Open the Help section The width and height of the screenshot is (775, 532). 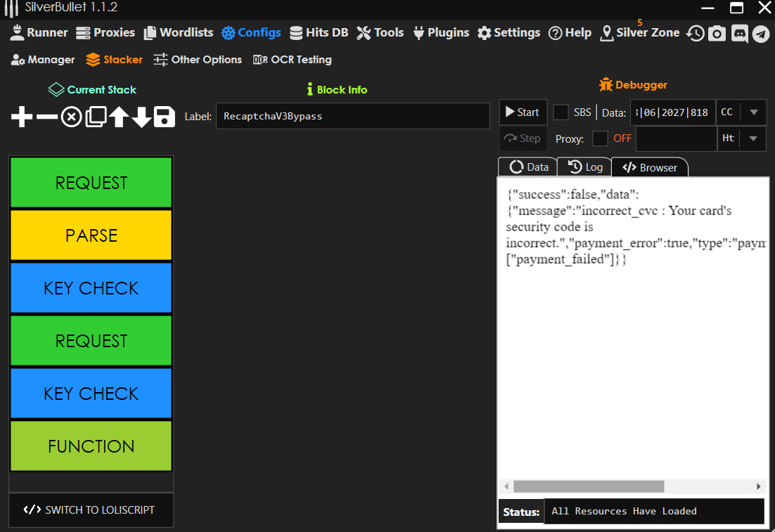click(570, 32)
